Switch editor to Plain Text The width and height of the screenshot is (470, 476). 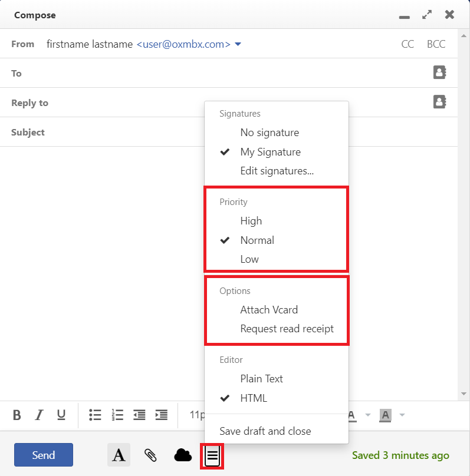[x=261, y=379]
